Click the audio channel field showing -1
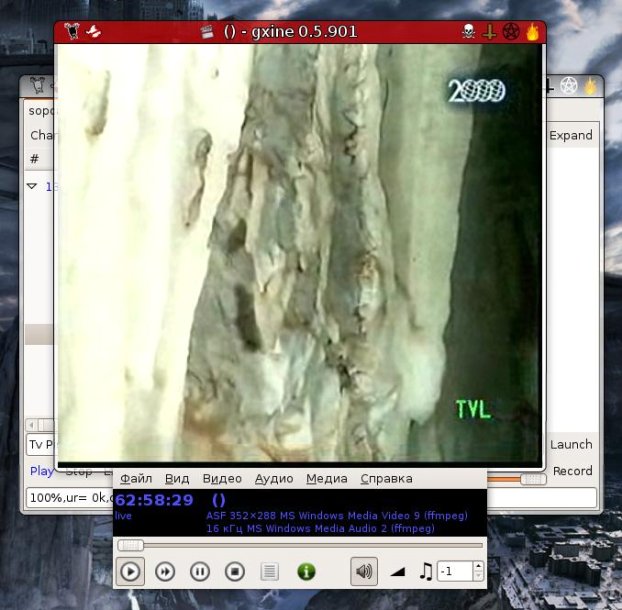Screen dimensions: 622x610 tap(455, 572)
